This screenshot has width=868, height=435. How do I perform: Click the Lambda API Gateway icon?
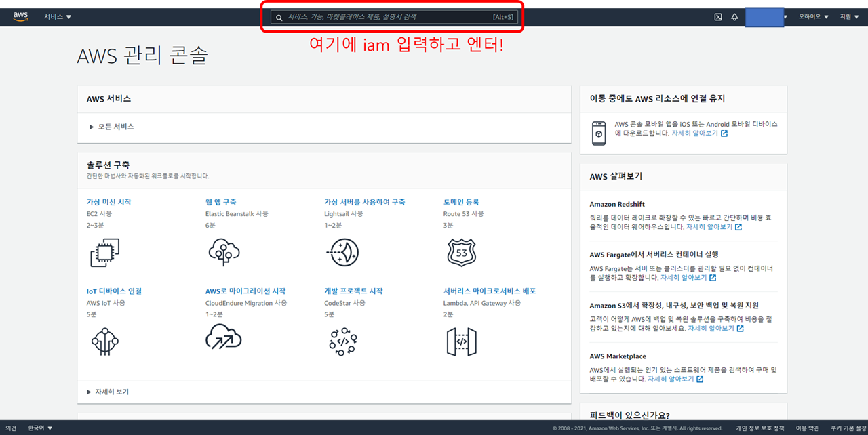click(462, 341)
